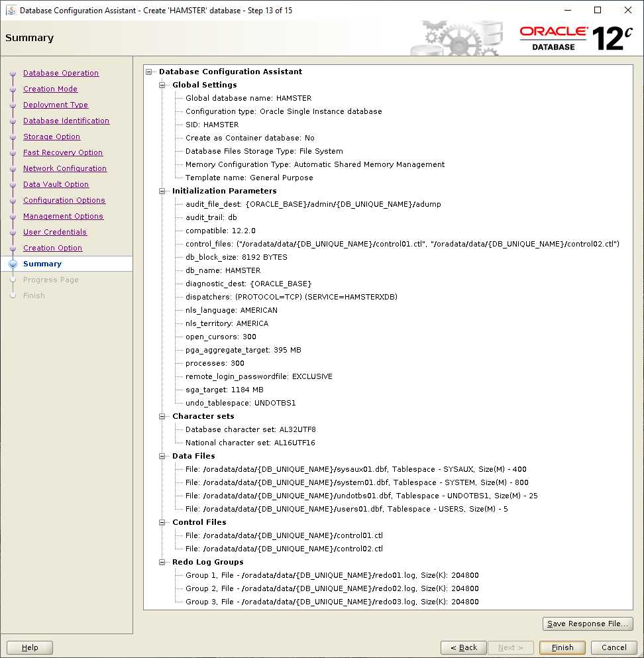Go to the Database Operation step
Screen dimensions: 644x658
pyautogui.click(x=61, y=73)
